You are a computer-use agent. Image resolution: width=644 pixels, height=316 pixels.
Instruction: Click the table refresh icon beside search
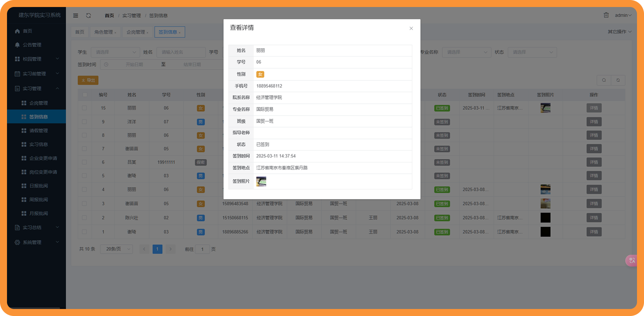point(618,80)
